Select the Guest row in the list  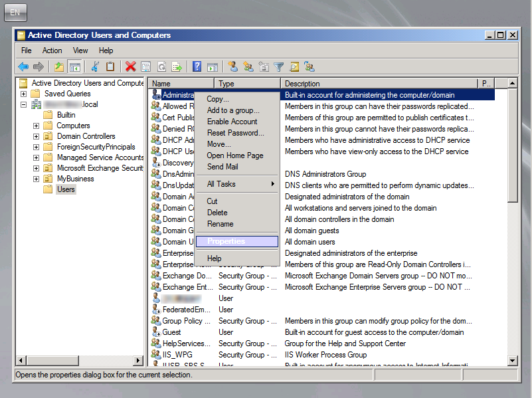pos(323,332)
